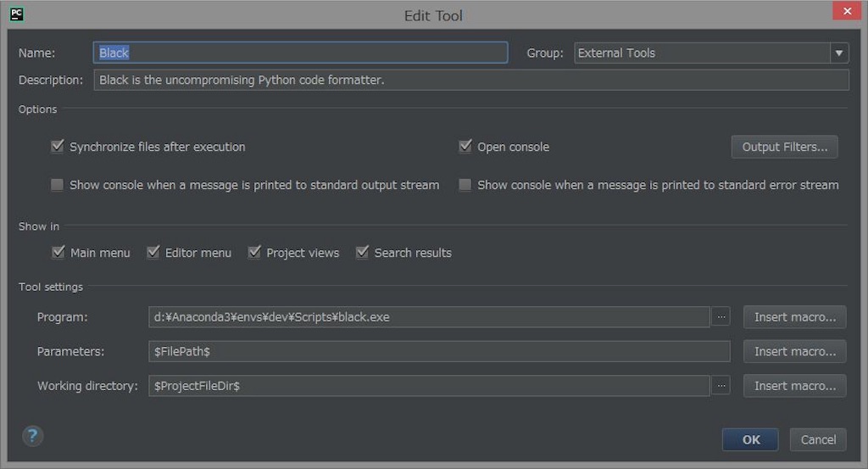Click the 'Program:' label
Screen dimensions: 868x469
pyautogui.click(x=62, y=317)
